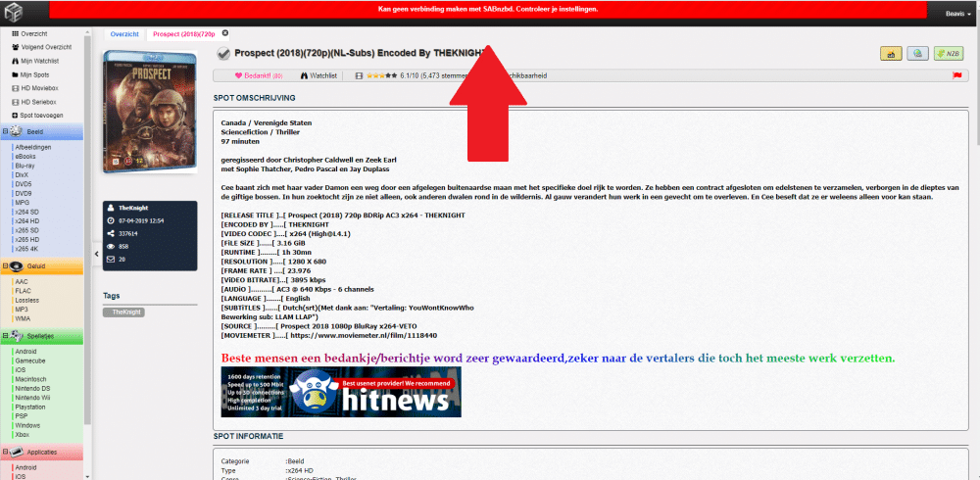The height and width of the screenshot is (480, 980).
Task: Open the Beavis user dropdown
Action: [958, 13]
